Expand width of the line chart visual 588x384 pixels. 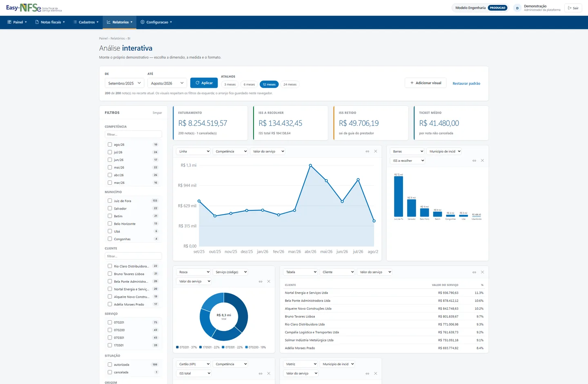tap(367, 152)
